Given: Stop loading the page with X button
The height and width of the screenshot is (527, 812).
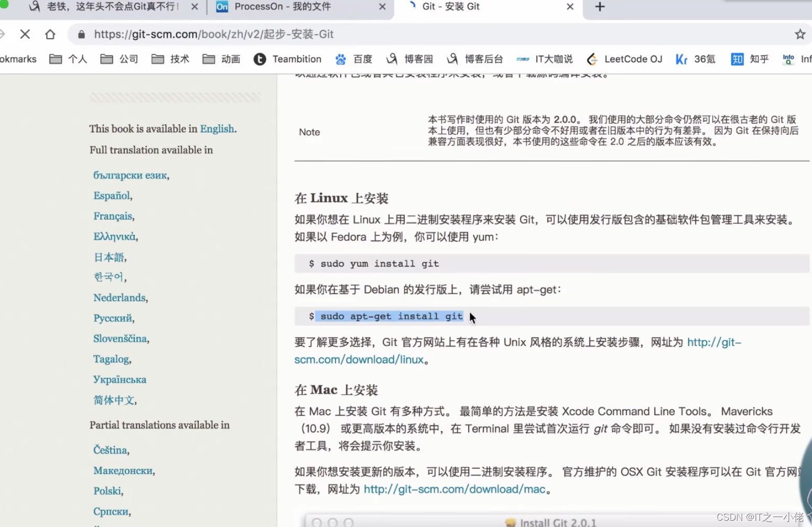Looking at the screenshot, I should 25,35.
